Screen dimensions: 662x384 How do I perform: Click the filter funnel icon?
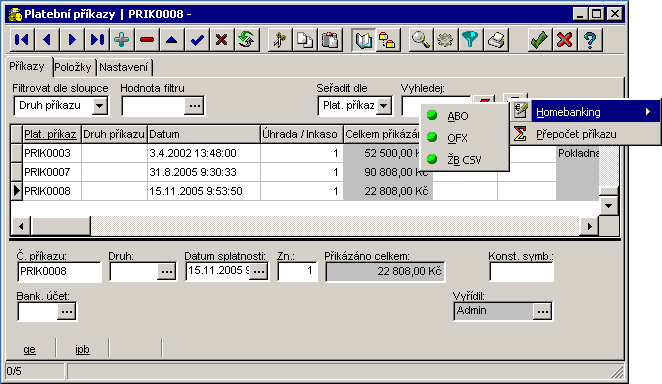pos(470,40)
